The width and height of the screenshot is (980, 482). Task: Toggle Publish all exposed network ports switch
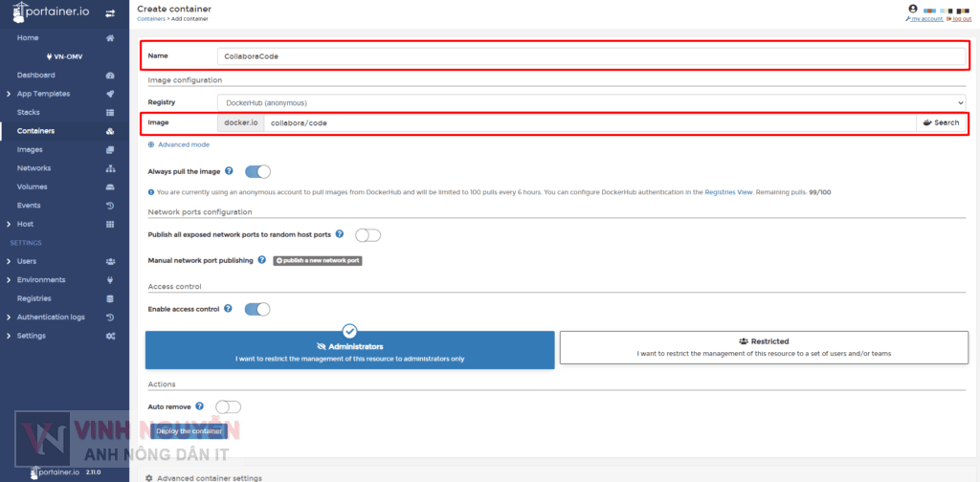367,235
